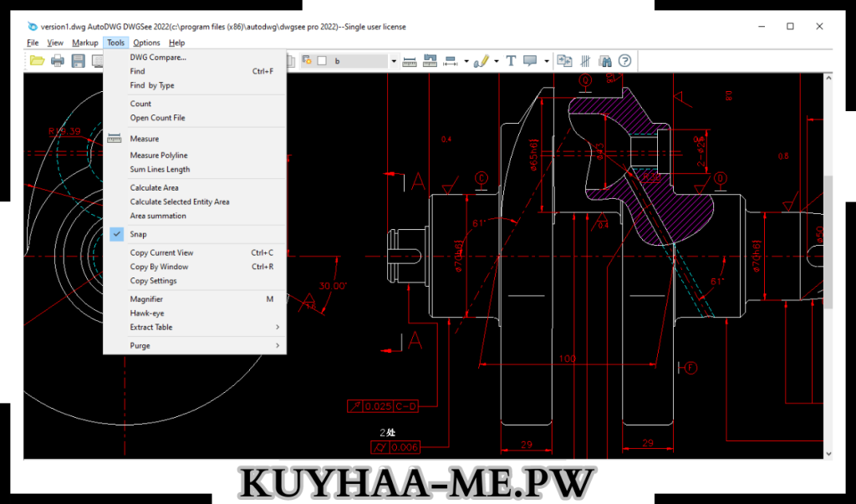Click the layer state icon in layer box
856x504 pixels.
[307, 60]
